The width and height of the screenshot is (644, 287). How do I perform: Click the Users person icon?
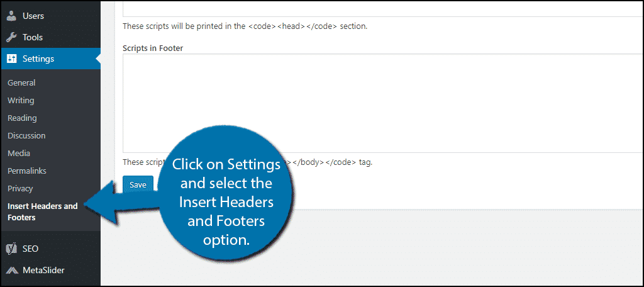11,16
